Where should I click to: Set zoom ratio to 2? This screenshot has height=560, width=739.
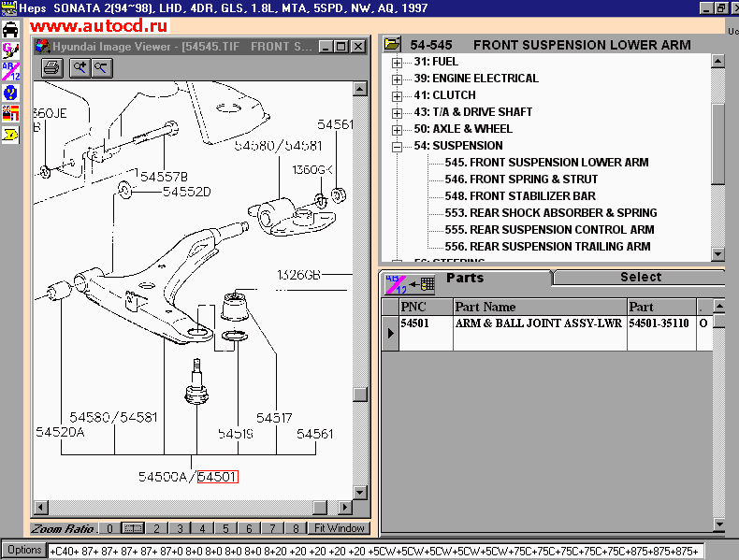click(x=156, y=528)
